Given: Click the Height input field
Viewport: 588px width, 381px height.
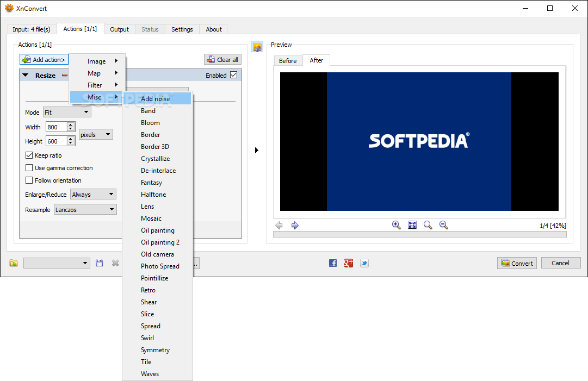Looking at the screenshot, I should [57, 141].
